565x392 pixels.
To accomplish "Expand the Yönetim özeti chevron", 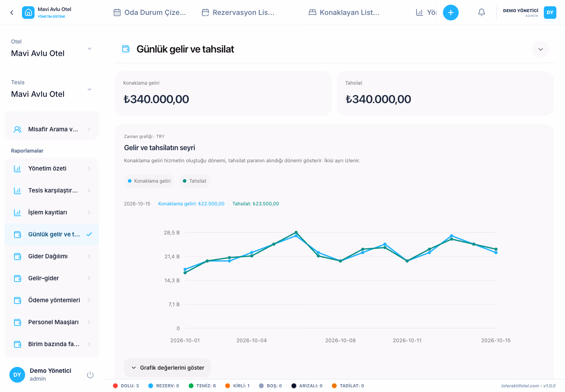I will (89, 169).
